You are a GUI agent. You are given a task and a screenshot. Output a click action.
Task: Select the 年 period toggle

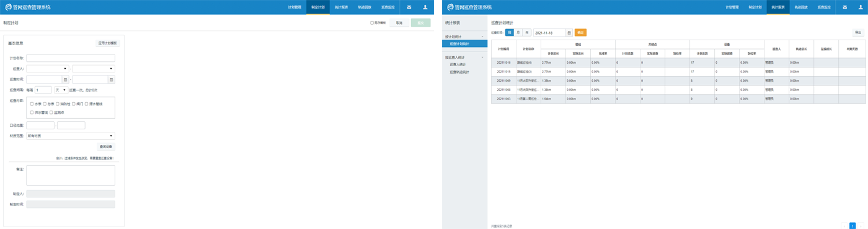coord(527,33)
